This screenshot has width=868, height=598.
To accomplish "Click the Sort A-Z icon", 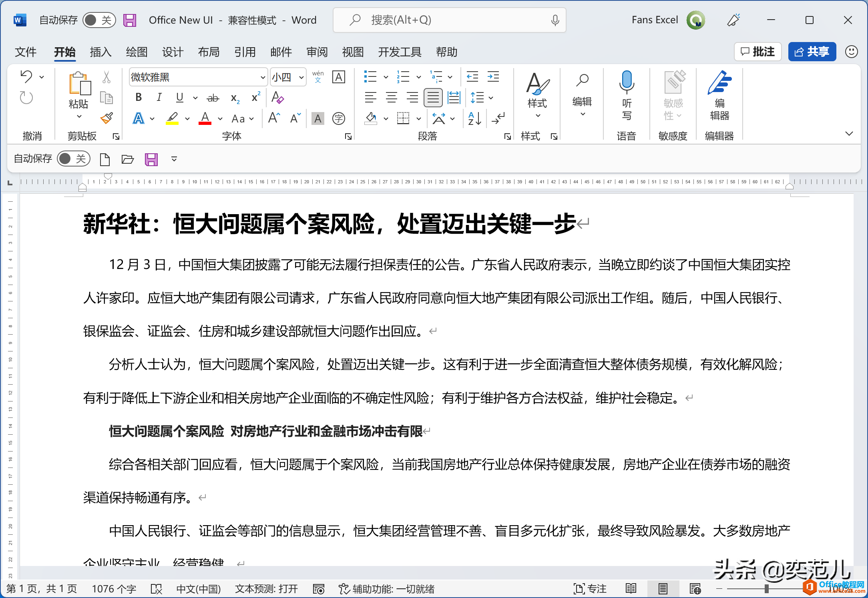I will tap(475, 118).
